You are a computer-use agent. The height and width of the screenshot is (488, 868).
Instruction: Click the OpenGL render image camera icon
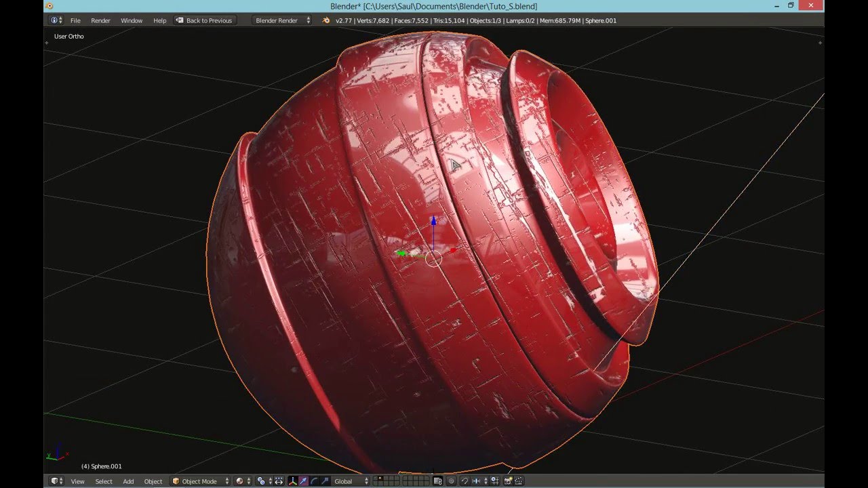pos(509,481)
